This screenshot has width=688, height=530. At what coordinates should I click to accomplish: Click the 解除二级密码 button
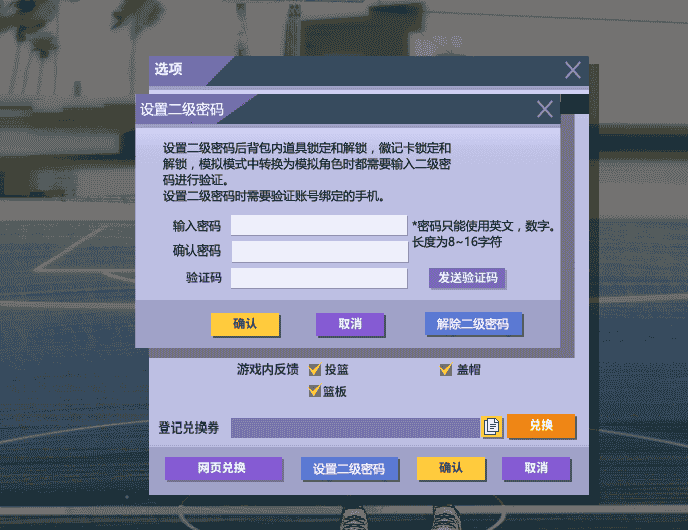tap(473, 324)
